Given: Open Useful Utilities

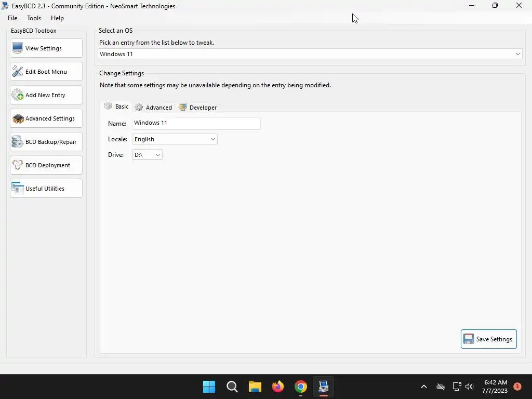Looking at the screenshot, I should [46, 189].
